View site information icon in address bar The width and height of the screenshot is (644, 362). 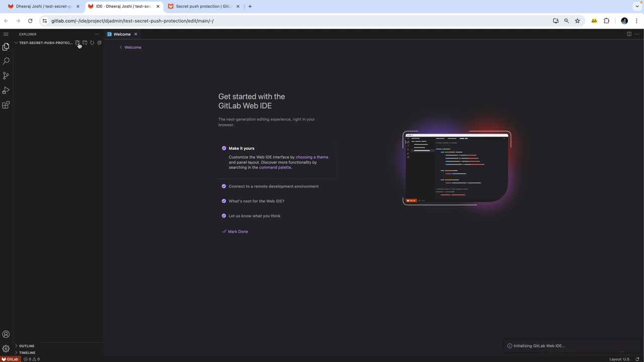point(44,21)
